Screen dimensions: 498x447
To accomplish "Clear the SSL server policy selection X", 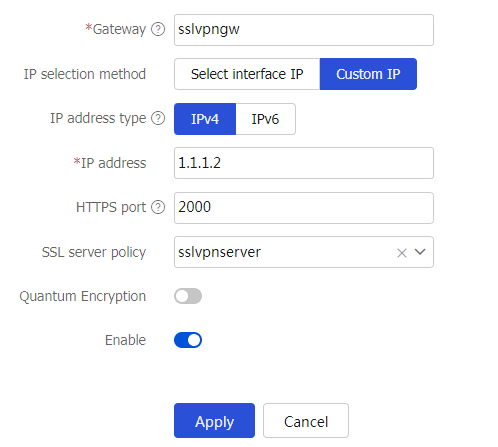I will (402, 253).
